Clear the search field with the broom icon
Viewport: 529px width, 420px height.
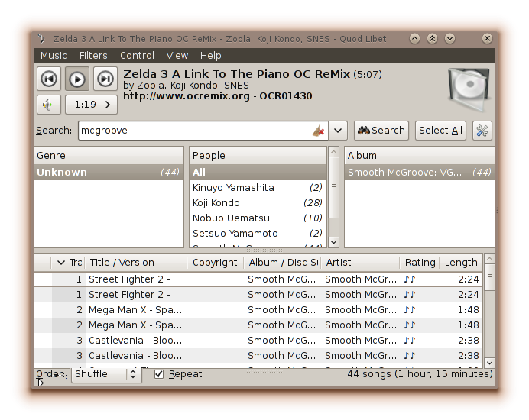coord(318,131)
